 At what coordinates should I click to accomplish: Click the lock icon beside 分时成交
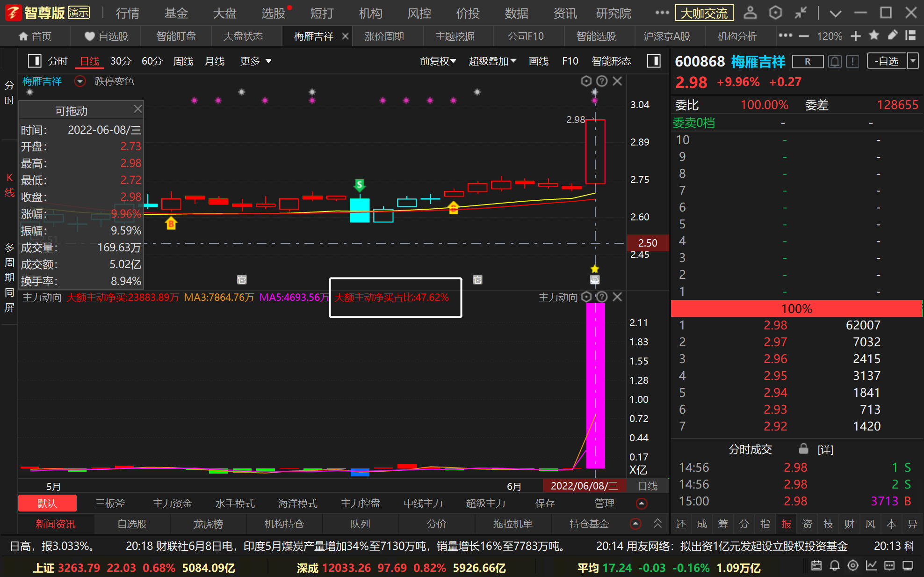point(803,449)
